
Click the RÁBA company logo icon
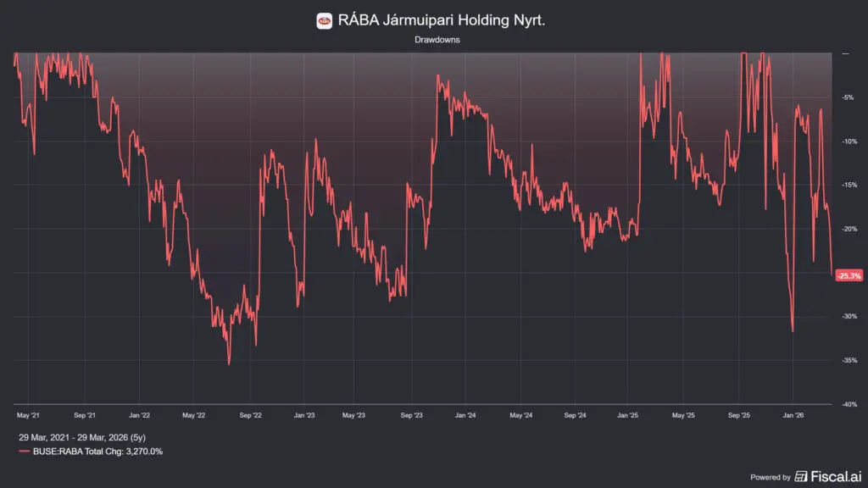click(x=325, y=21)
